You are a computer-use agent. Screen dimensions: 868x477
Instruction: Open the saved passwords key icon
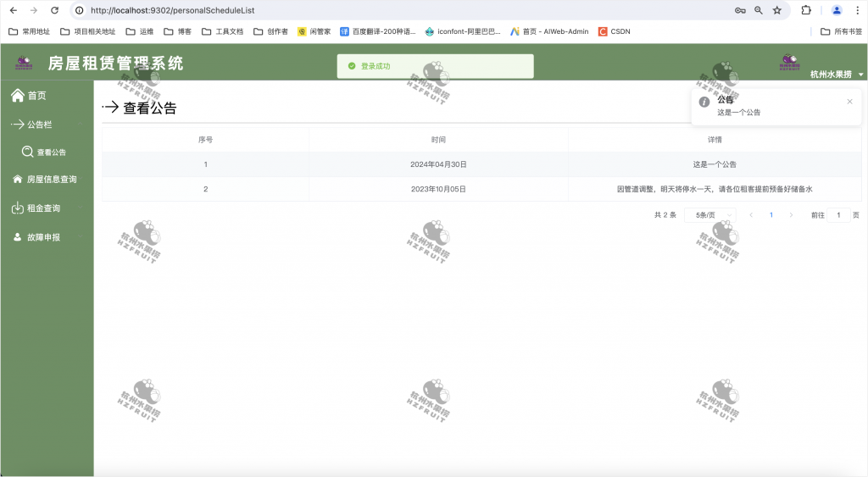click(740, 10)
